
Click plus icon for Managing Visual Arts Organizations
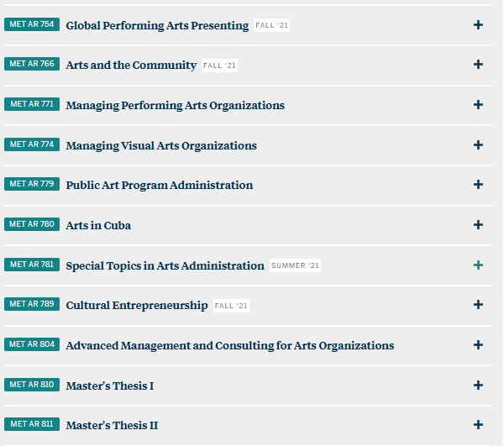[478, 144]
